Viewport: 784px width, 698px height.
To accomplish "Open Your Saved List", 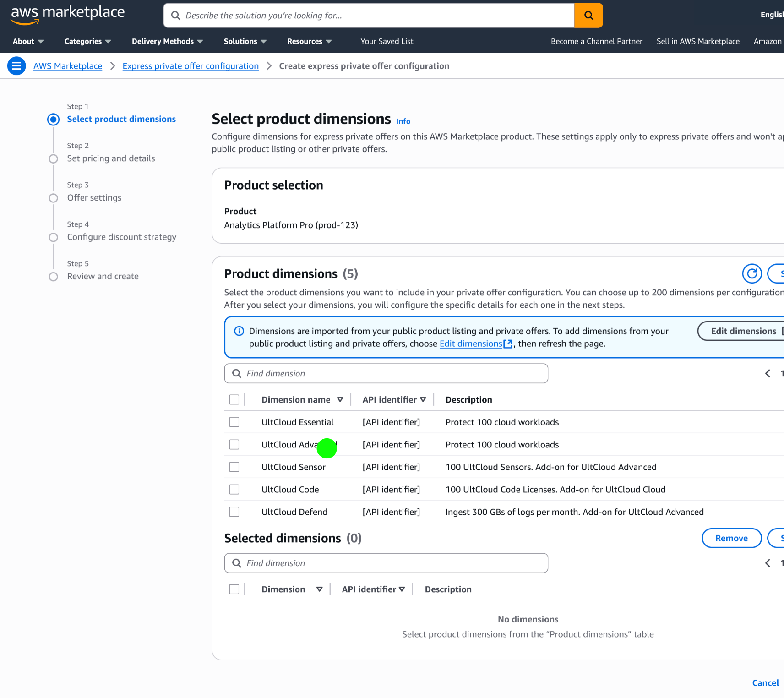I will pyautogui.click(x=387, y=41).
